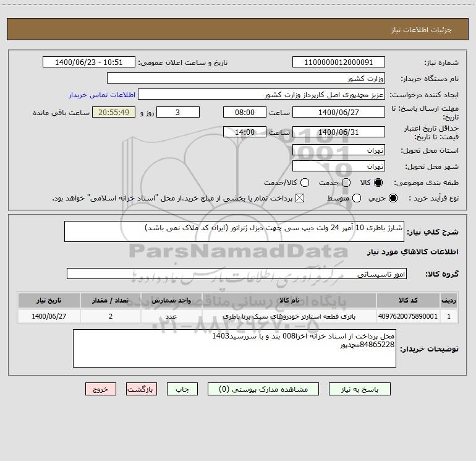
Task: Select the متوسط purchase type radio
Action: (357, 198)
